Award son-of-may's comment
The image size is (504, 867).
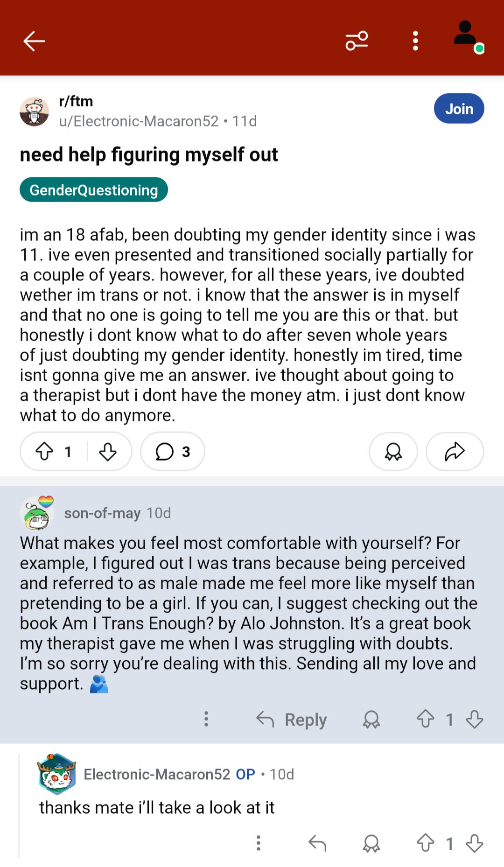coord(371,719)
